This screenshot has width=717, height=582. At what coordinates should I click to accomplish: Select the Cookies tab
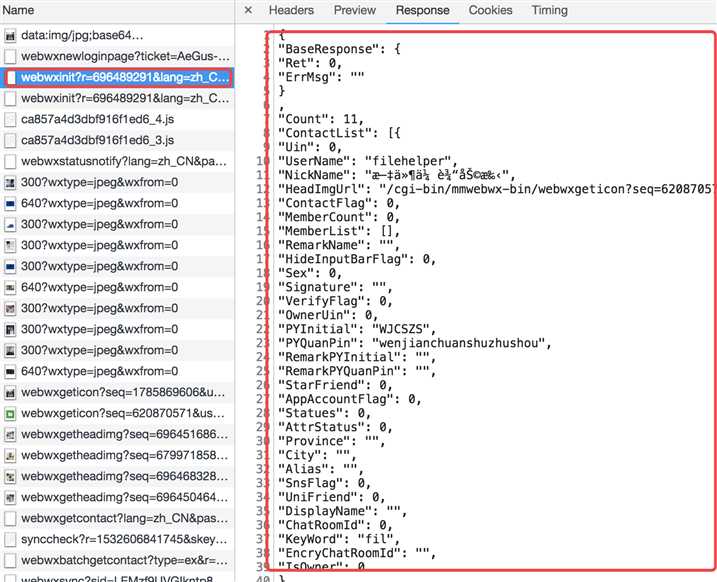(x=490, y=10)
